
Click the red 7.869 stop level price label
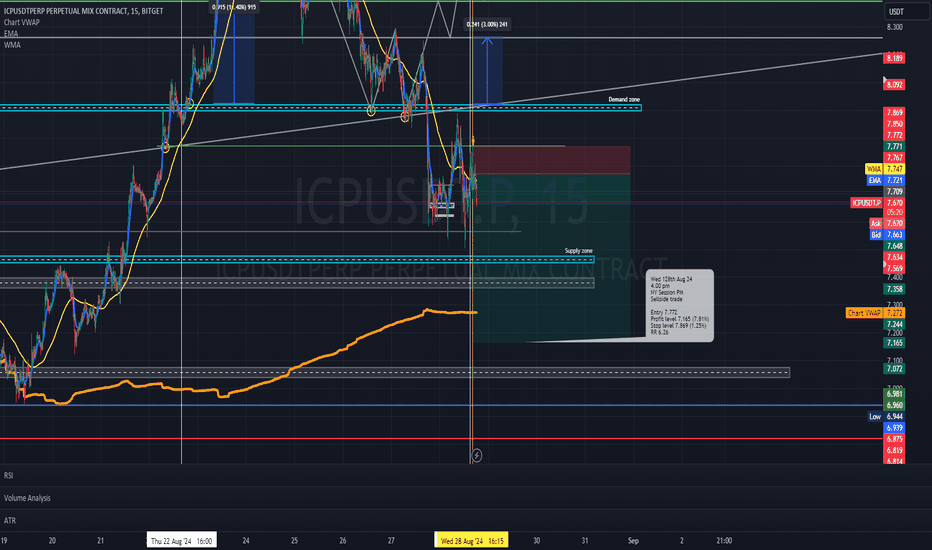894,112
